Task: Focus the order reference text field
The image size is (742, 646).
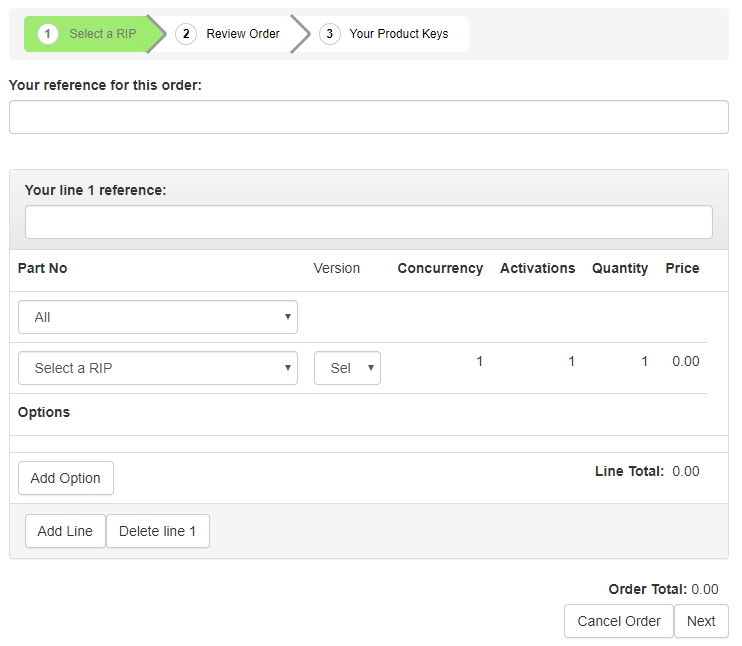Action: coord(369,117)
